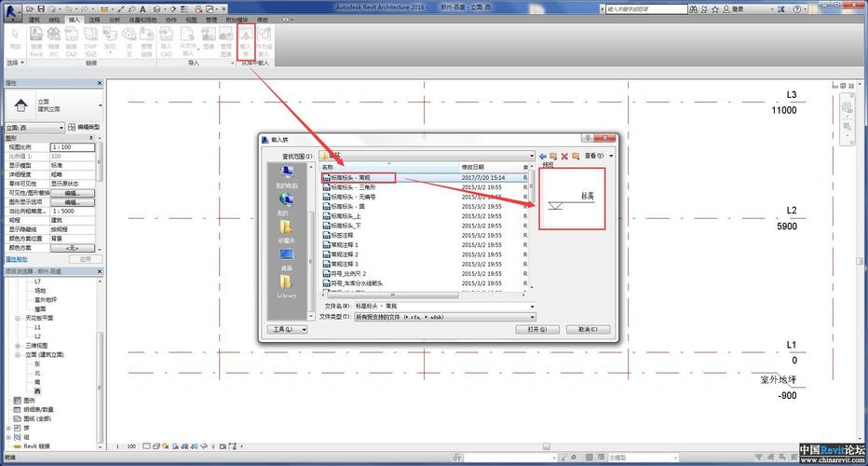Click the DWF 标记 ribbon icon

tap(90, 42)
